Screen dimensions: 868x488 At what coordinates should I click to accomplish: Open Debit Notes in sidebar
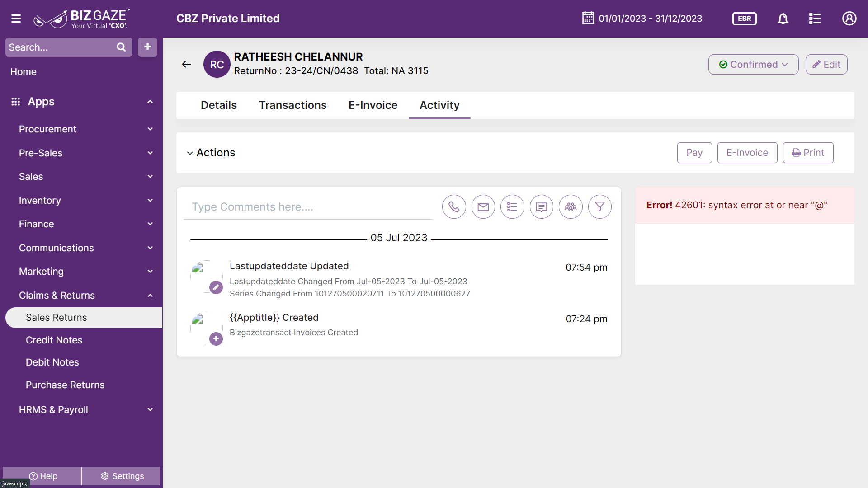[52, 362]
